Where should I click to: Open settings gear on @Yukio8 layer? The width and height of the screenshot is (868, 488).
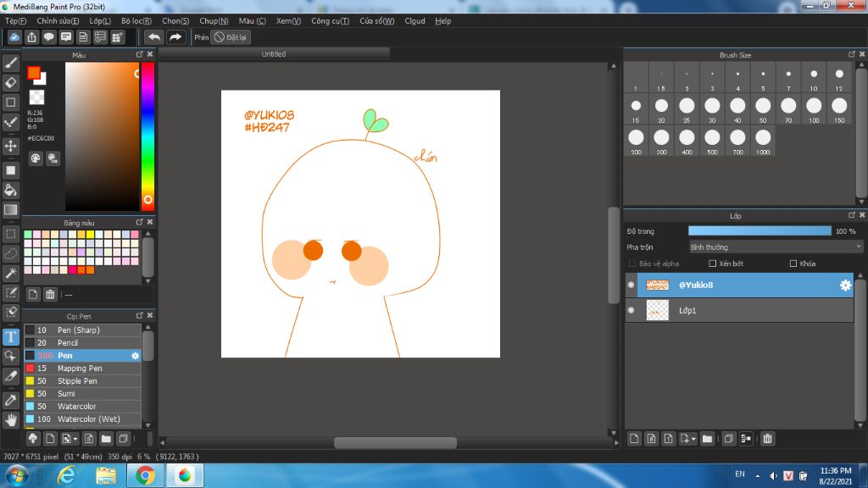tap(845, 286)
